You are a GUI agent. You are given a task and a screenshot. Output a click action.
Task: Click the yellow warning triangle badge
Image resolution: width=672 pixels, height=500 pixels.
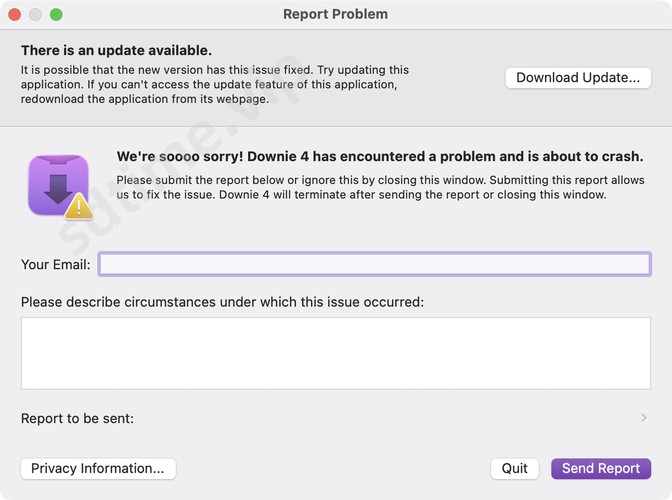pyautogui.click(x=79, y=207)
